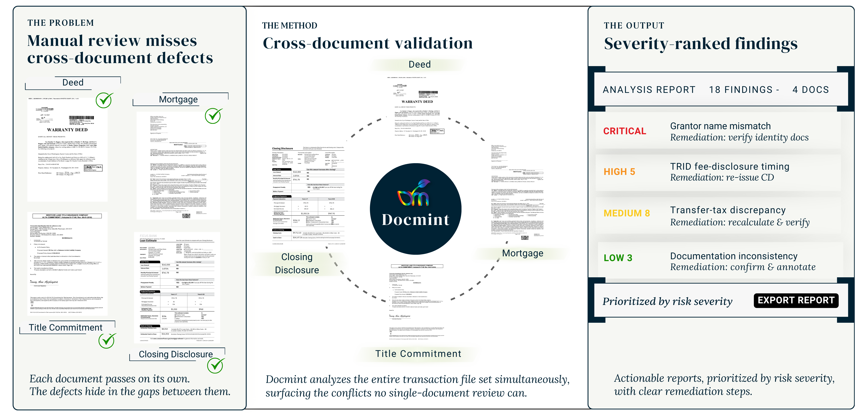Select the MEDIUM 8 Transfer-tax discrepancy finding
Viewport: 868px width, 413px height.
point(718,216)
